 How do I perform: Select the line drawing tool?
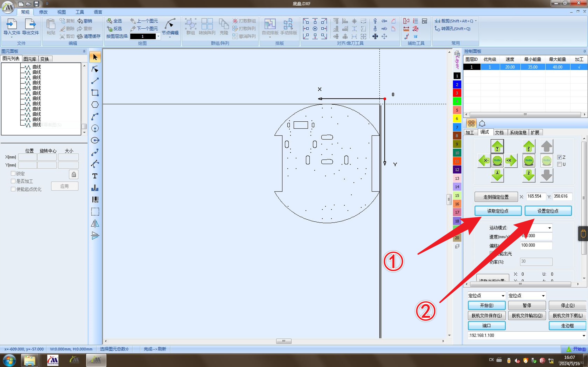[95, 81]
